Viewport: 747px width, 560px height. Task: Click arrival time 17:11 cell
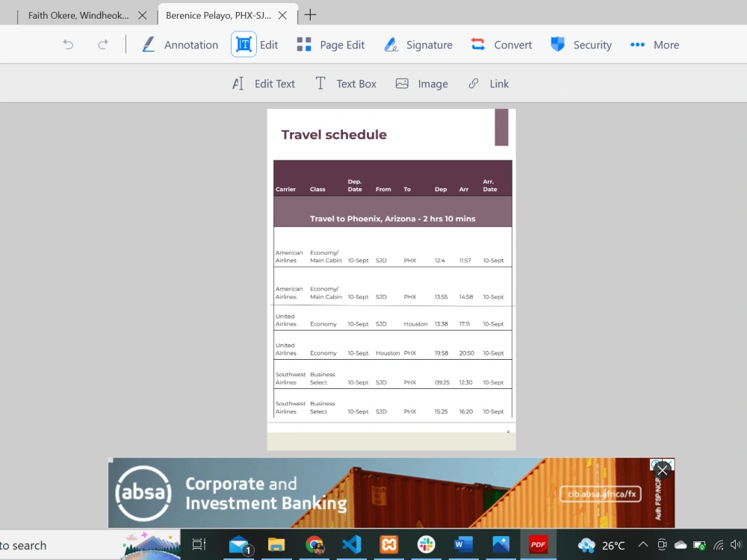[464, 324]
